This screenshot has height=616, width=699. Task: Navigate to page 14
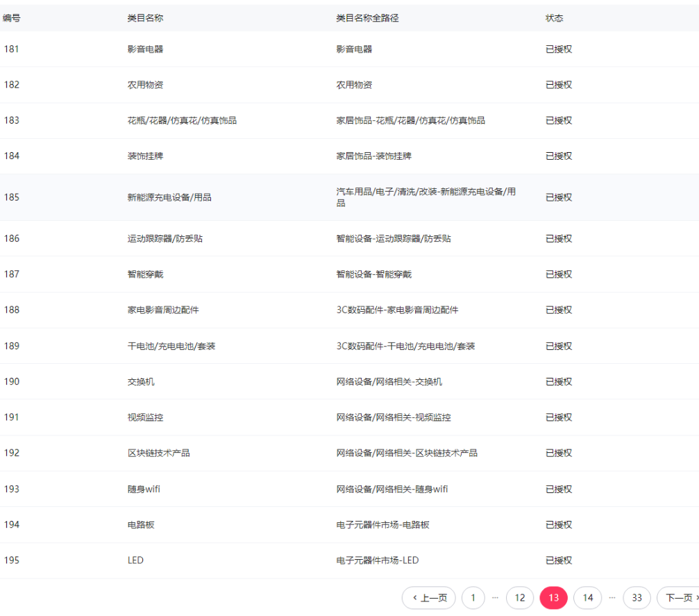587,597
